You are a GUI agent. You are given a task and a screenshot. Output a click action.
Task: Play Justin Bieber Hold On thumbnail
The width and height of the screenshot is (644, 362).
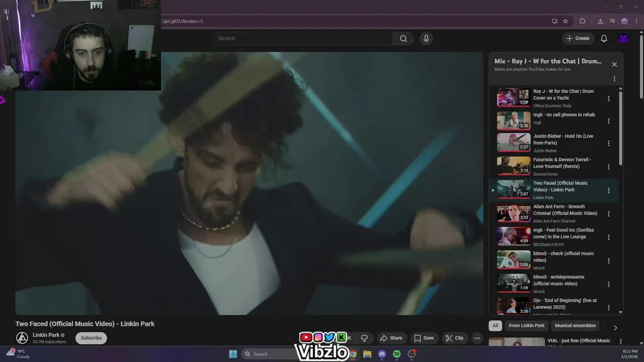tap(514, 143)
